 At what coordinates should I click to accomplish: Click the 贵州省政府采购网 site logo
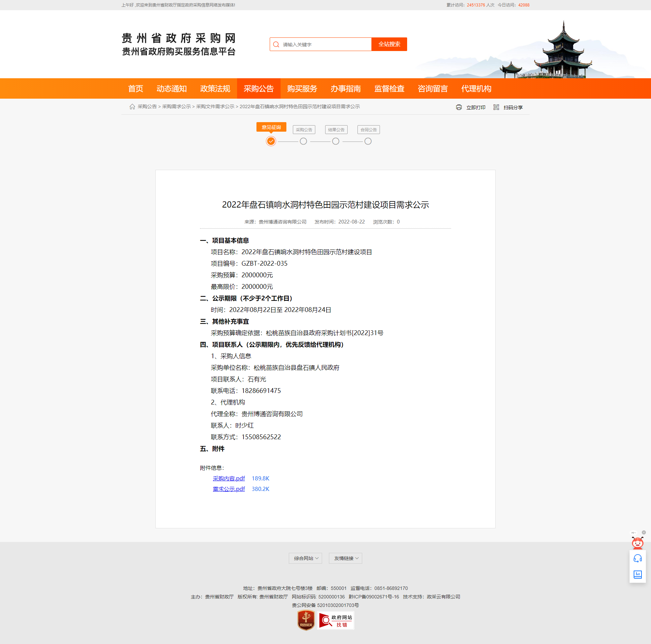point(179,45)
